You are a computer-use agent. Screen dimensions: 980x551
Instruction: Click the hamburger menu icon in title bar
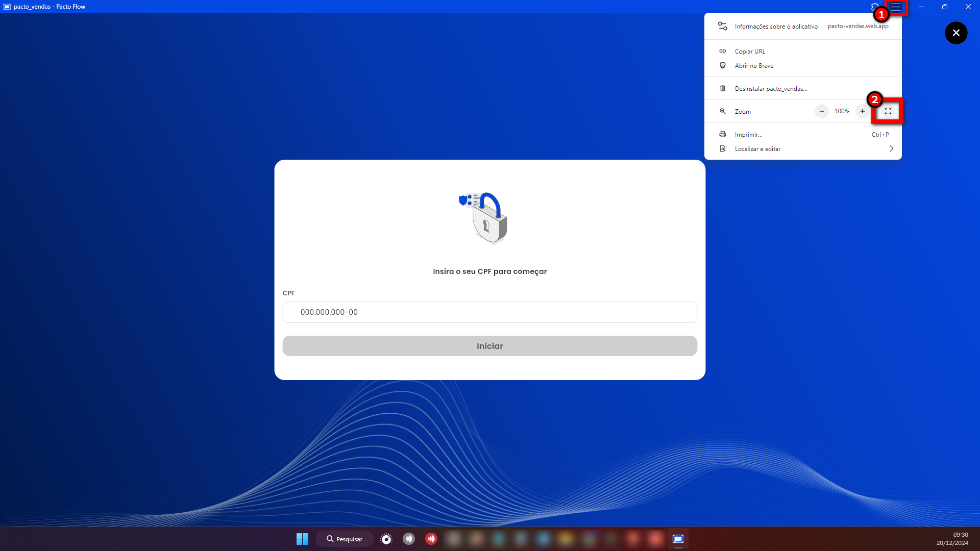point(896,7)
